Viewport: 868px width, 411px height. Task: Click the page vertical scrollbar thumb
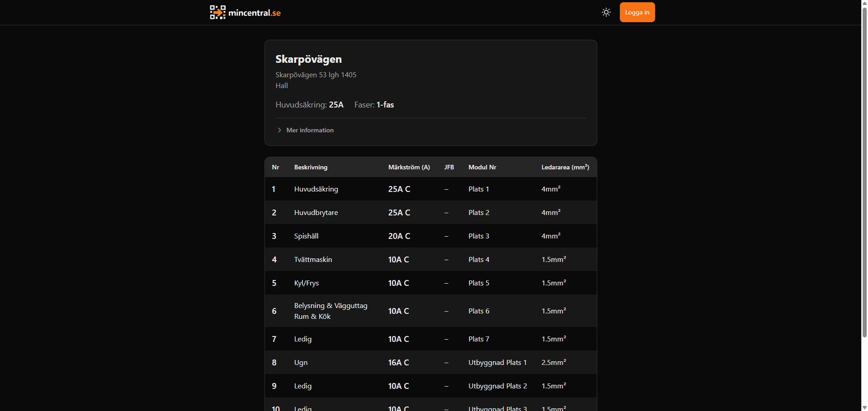pyautogui.click(x=864, y=172)
